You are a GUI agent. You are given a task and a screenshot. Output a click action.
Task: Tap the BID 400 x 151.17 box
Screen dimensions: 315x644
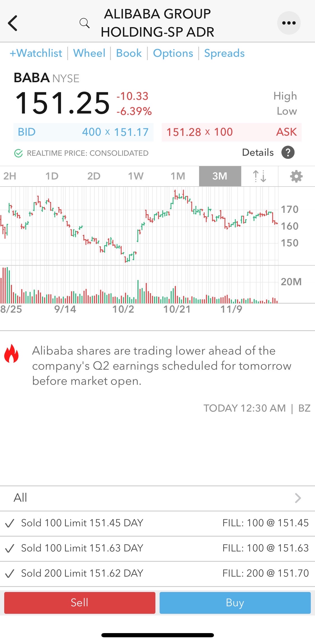(x=83, y=132)
